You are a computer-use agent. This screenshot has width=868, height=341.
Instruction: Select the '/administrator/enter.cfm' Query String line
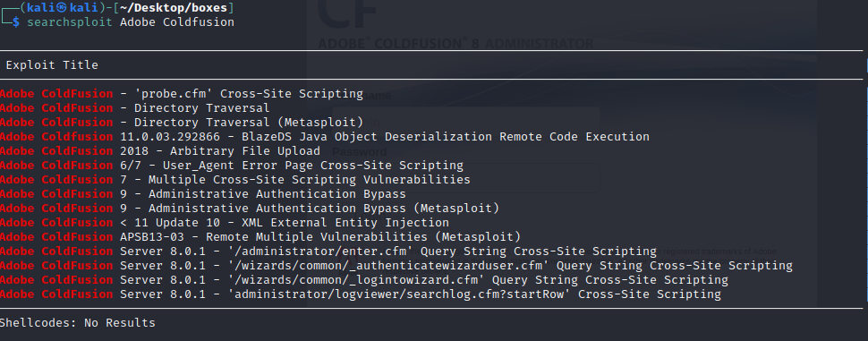click(x=328, y=251)
